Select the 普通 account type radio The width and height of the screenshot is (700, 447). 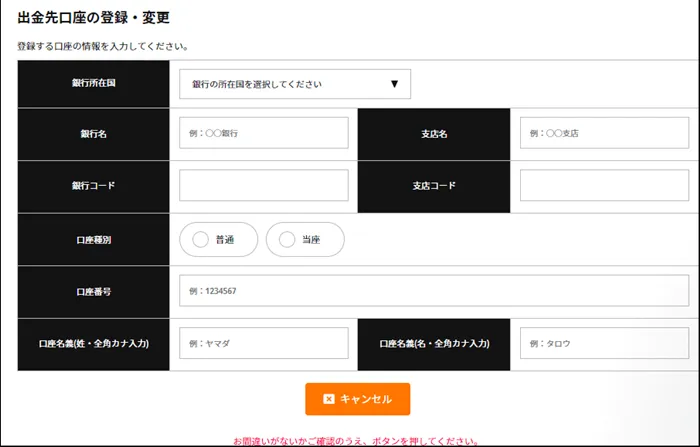pyautogui.click(x=219, y=240)
